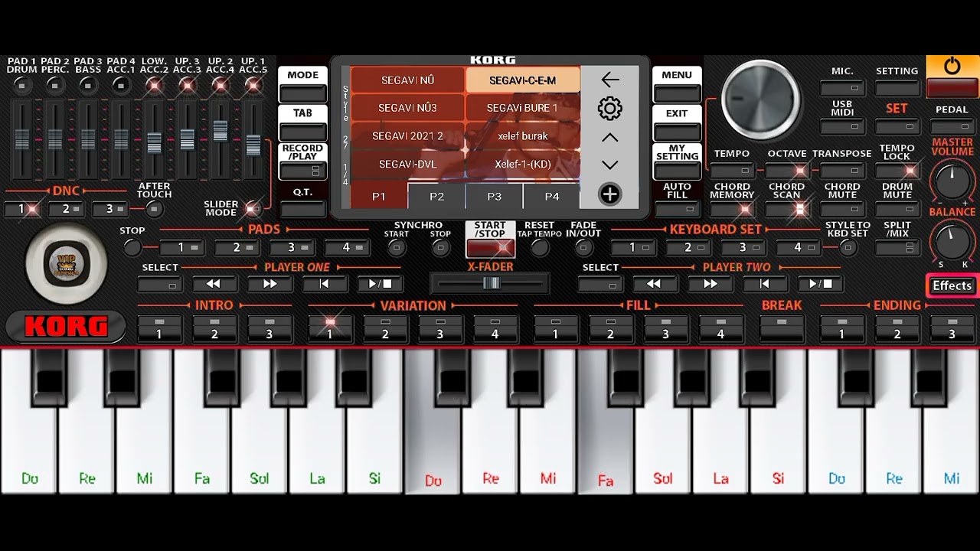Mute PAD 1 DRUM track
Screen dimensions: 980x551
21,85
